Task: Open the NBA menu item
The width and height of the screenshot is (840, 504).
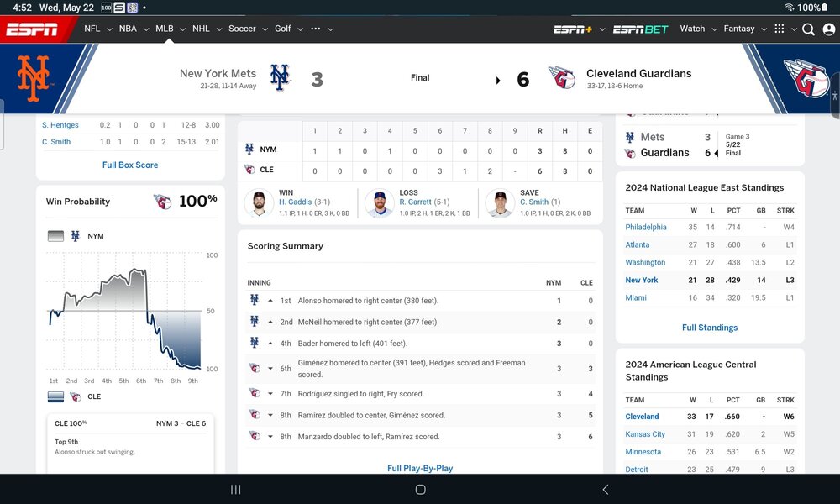Action: [x=128, y=29]
